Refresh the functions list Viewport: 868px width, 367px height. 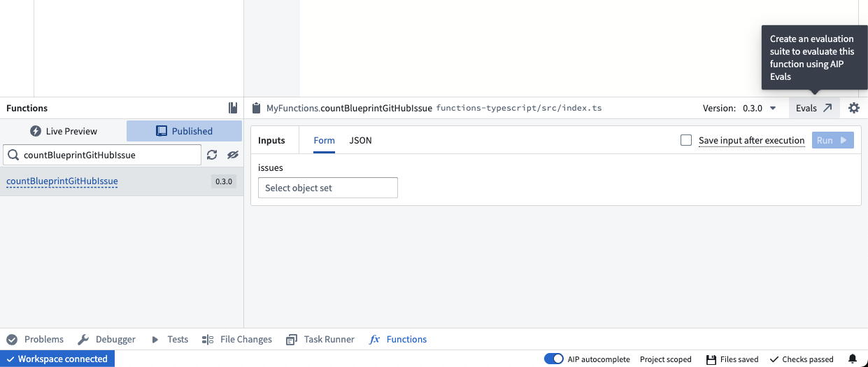click(x=212, y=155)
